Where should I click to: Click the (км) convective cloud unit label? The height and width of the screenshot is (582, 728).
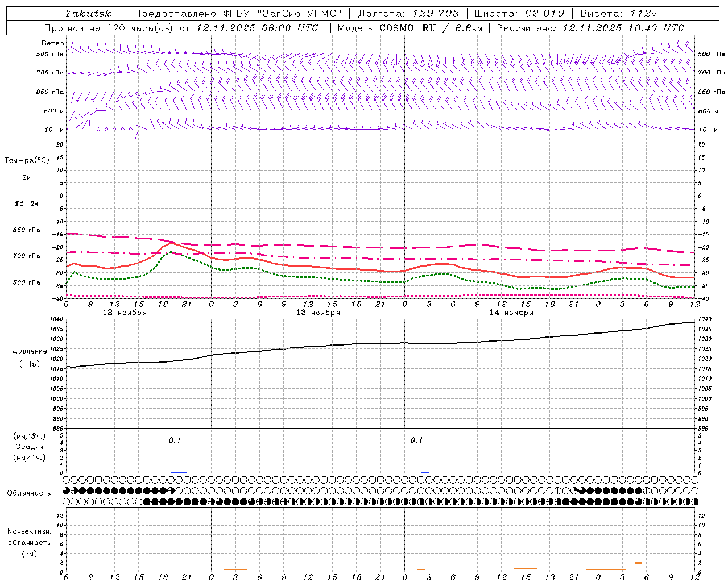click(29, 554)
